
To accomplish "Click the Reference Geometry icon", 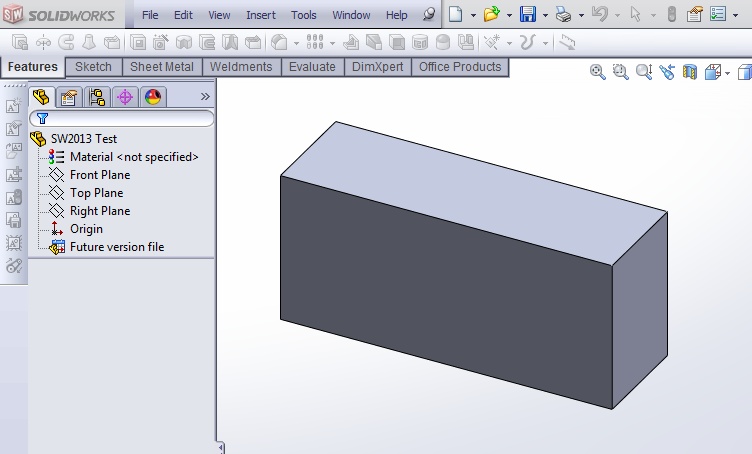I will point(492,42).
